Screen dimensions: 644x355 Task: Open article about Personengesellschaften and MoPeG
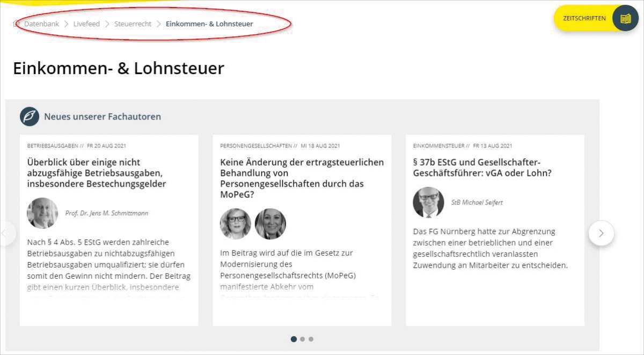pyautogui.click(x=302, y=178)
